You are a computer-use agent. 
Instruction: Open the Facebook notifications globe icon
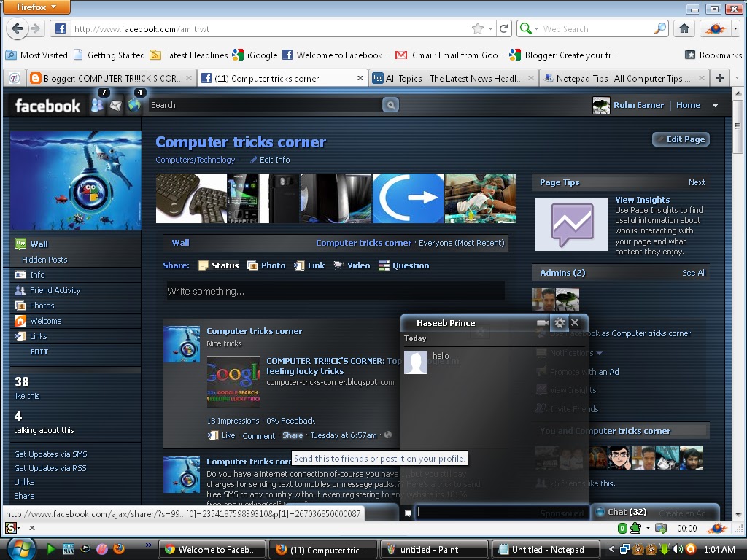[x=134, y=105]
